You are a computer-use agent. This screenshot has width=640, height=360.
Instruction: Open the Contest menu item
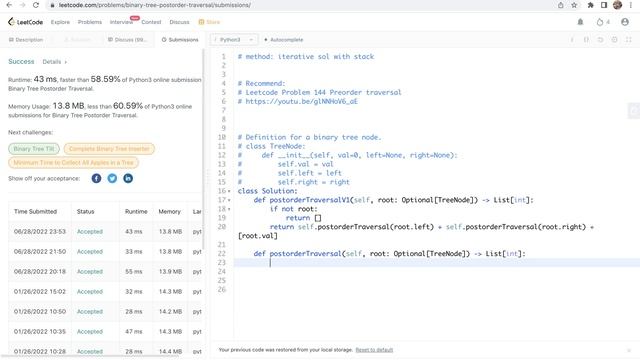[x=151, y=22]
